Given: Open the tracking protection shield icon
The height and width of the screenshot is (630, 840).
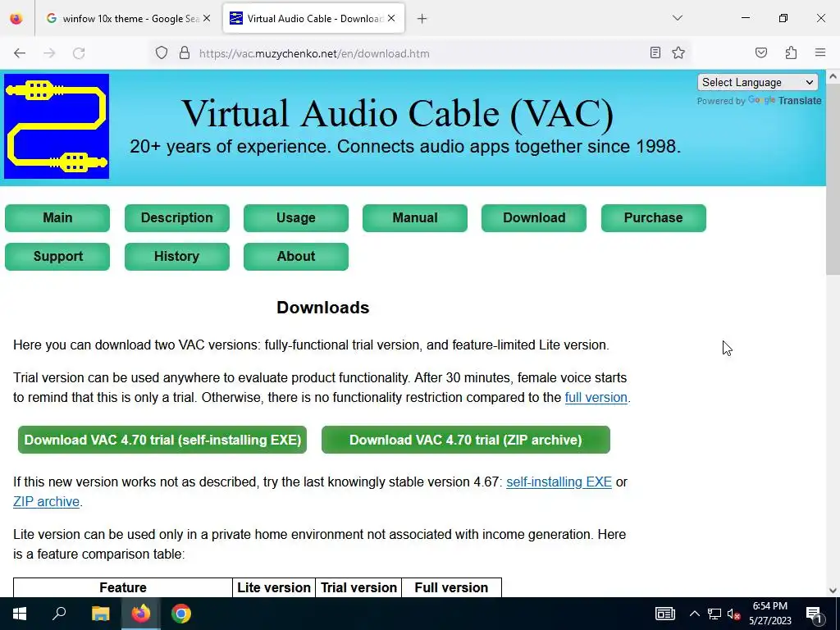Looking at the screenshot, I should click(x=162, y=53).
